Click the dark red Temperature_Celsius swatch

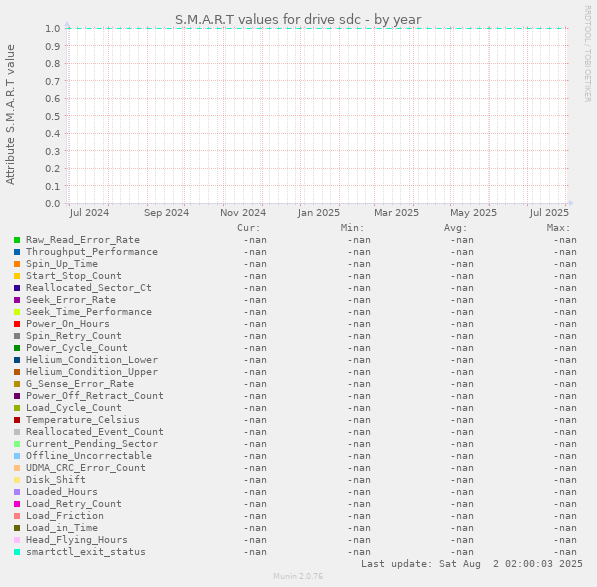pos(17,420)
